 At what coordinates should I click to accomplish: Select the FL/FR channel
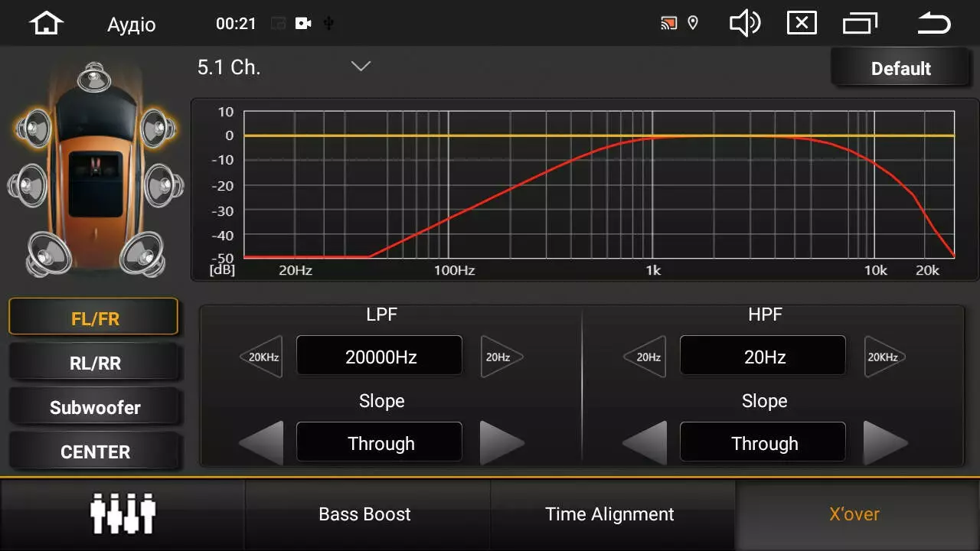click(93, 318)
